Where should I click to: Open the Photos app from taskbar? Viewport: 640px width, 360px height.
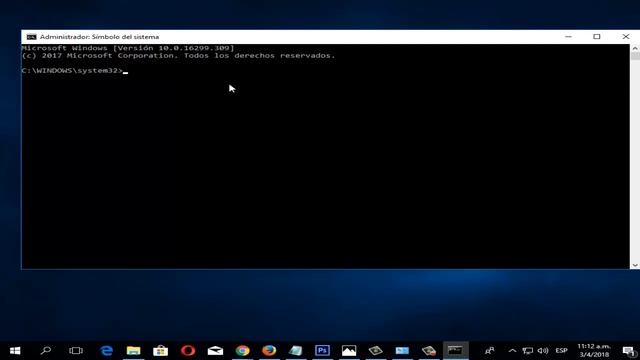pyautogui.click(x=349, y=351)
